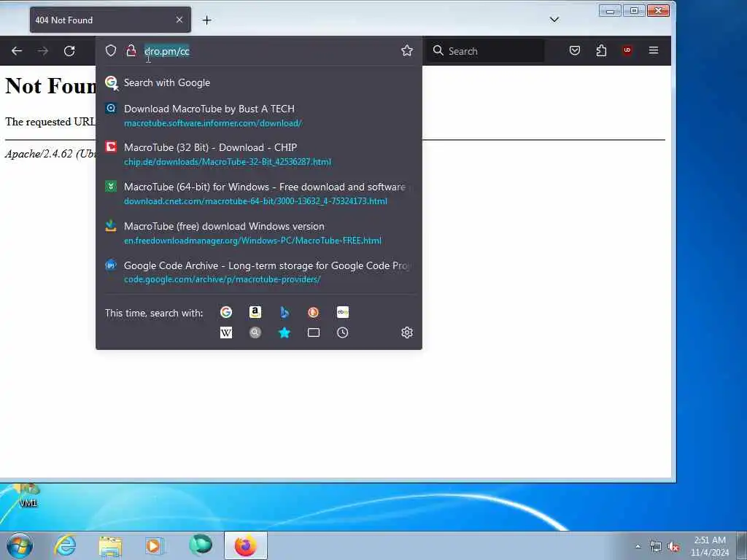Open the Extensions puzzle icon
The width and height of the screenshot is (747, 560).
coord(601,50)
